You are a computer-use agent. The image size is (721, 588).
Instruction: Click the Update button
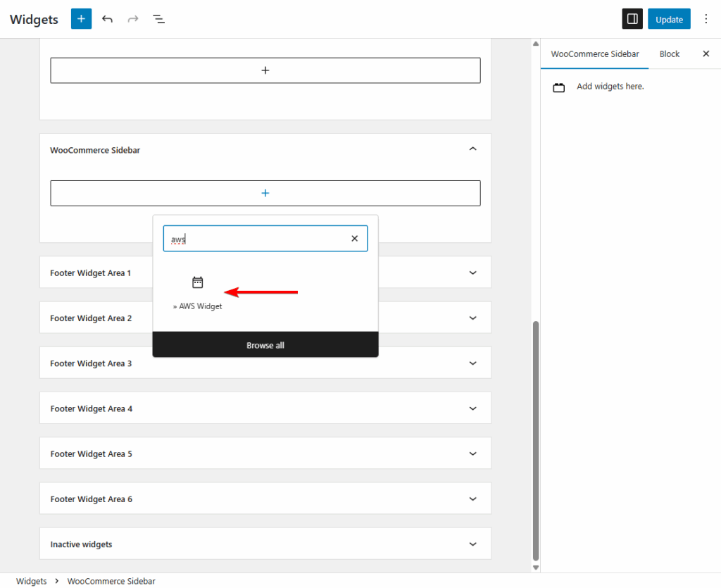(x=668, y=18)
